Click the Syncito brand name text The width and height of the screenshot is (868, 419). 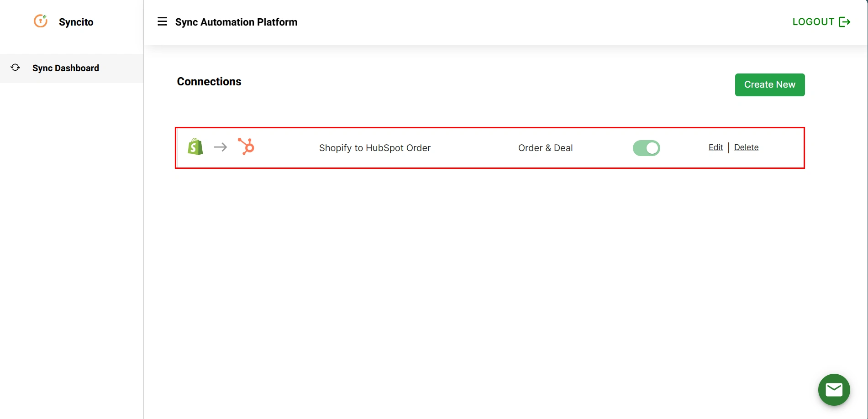click(x=75, y=21)
